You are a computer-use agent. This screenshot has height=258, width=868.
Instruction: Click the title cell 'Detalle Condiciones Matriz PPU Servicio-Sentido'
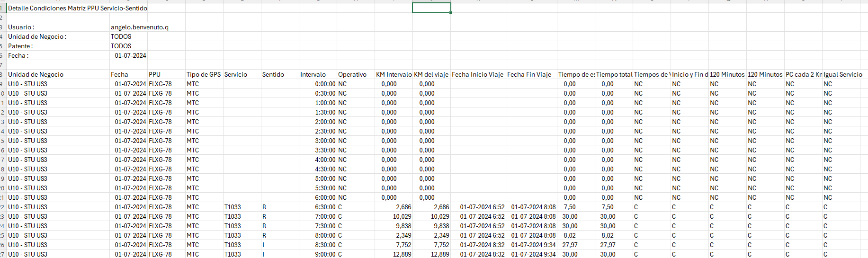[77, 8]
